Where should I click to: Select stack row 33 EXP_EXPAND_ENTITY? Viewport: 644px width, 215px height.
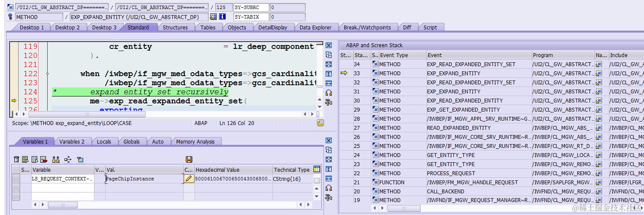(491, 74)
